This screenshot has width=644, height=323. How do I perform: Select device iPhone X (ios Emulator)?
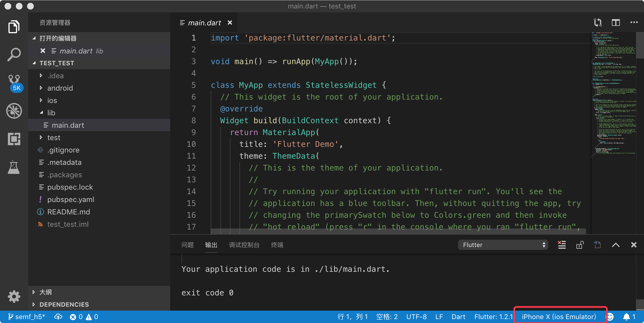tap(559, 317)
